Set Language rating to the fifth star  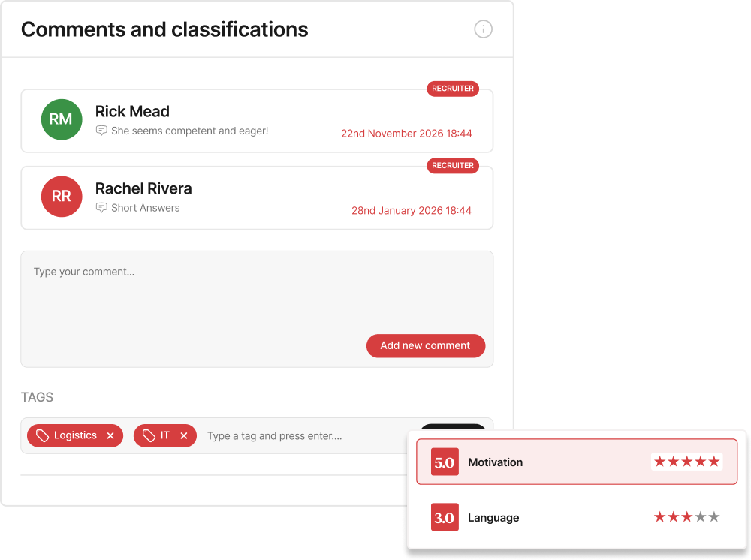(714, 517)
